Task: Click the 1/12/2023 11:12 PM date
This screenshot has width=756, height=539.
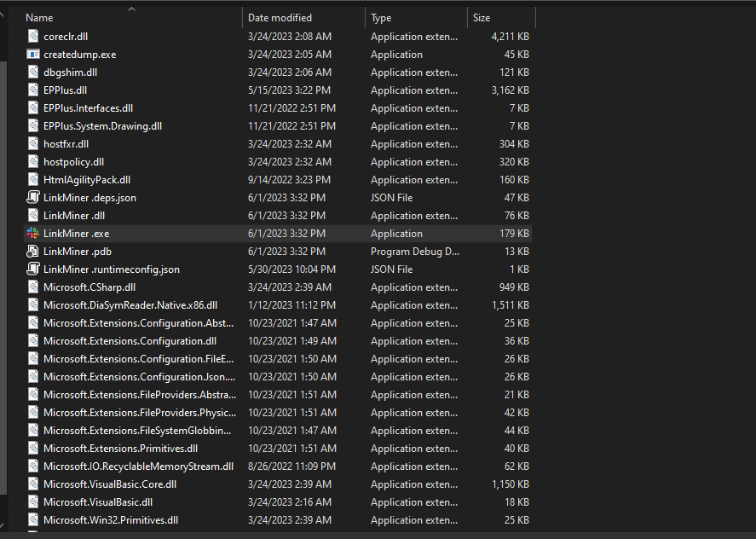Action: pyautogui.click(x=291, y=304)
